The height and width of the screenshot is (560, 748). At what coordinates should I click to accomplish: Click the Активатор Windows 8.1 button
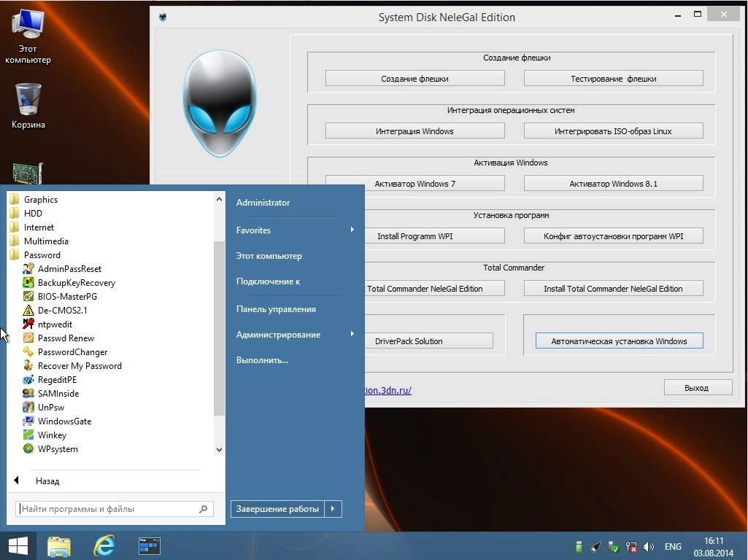[x=613, y=184]
